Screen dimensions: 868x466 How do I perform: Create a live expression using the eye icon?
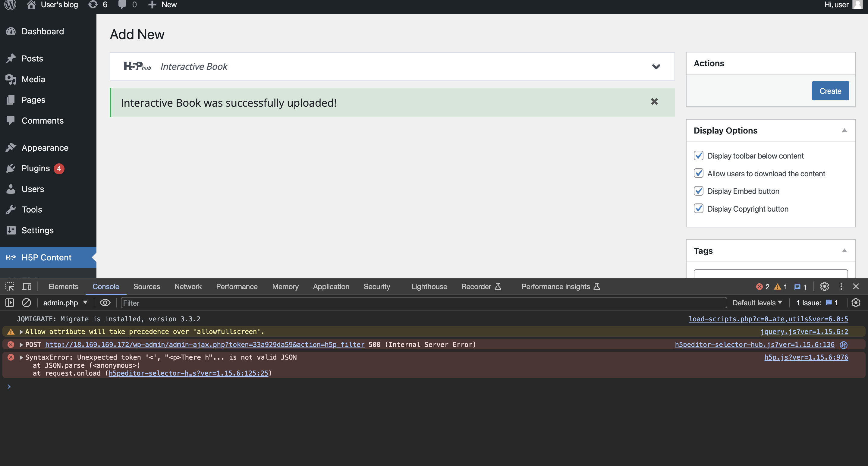coord(105,303)
